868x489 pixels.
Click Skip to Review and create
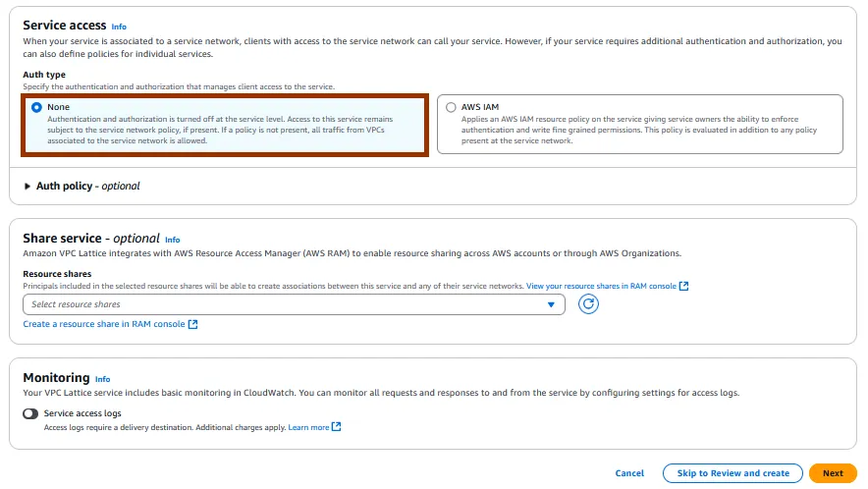(x=732, y=473)
